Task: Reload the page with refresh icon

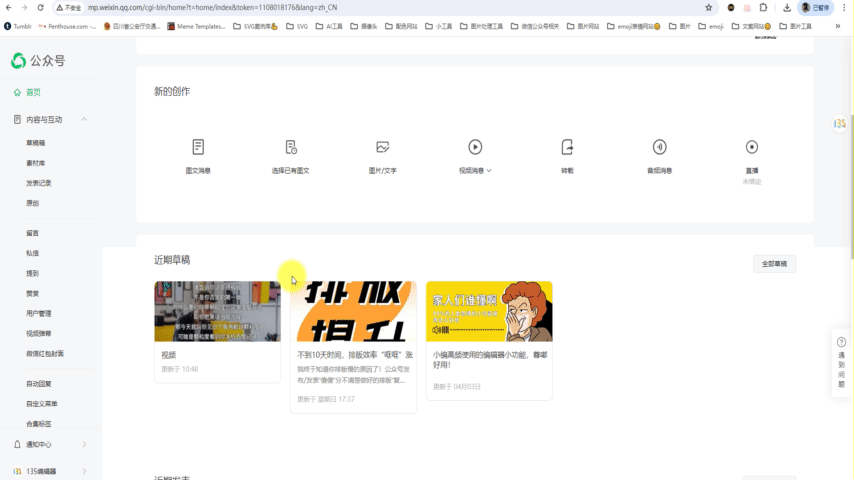Action: click(x=40, y=8)
